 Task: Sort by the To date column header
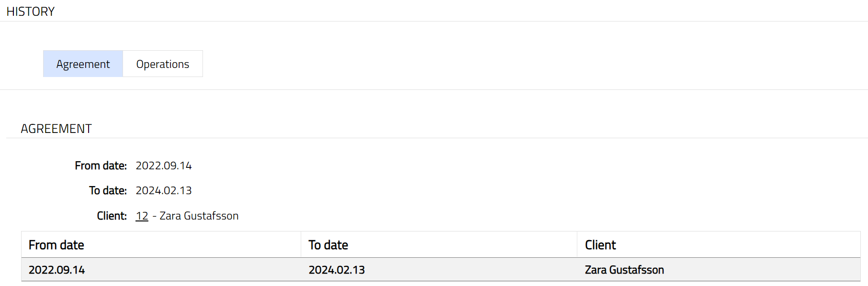[328, 245]
